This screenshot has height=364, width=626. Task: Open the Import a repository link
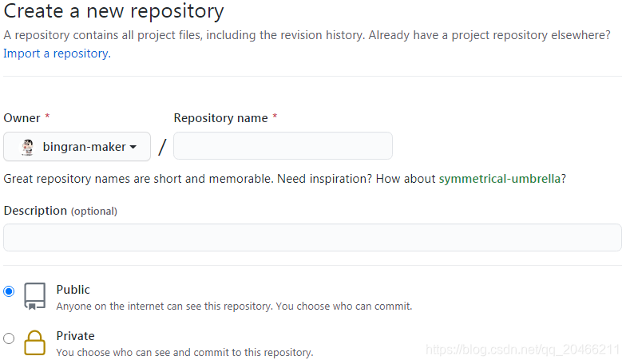tap(57, 53)
